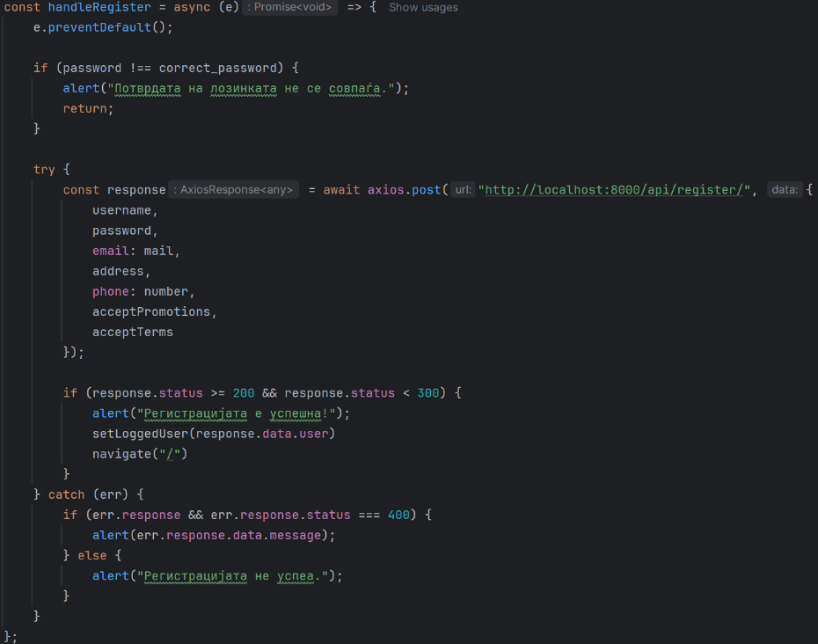Click the Promise<void> return type hint
Viewport: 818px width, 644px height.
point(289,7)
